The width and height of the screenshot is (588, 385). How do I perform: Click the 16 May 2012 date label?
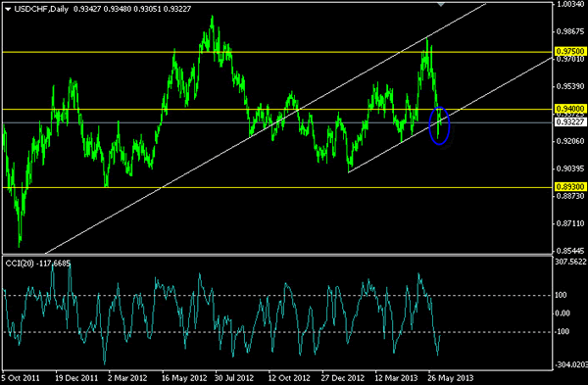click(184, 378)
